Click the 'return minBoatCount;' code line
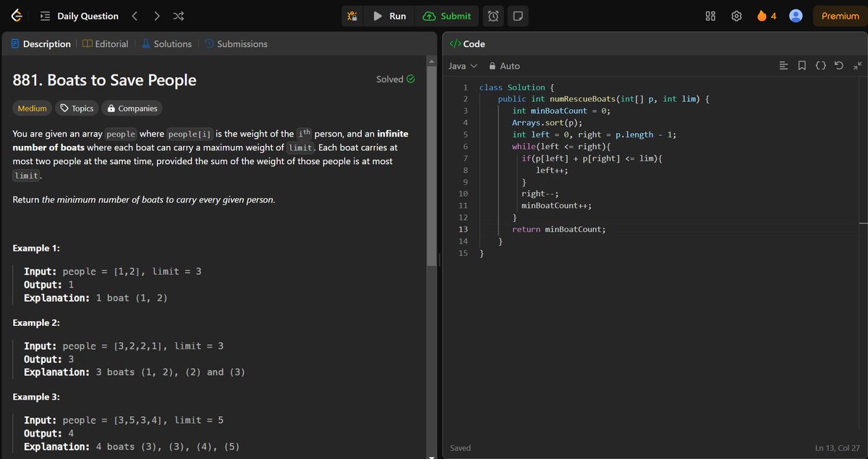This screenshot has width=868, height=459. click(x=559, y=229)
